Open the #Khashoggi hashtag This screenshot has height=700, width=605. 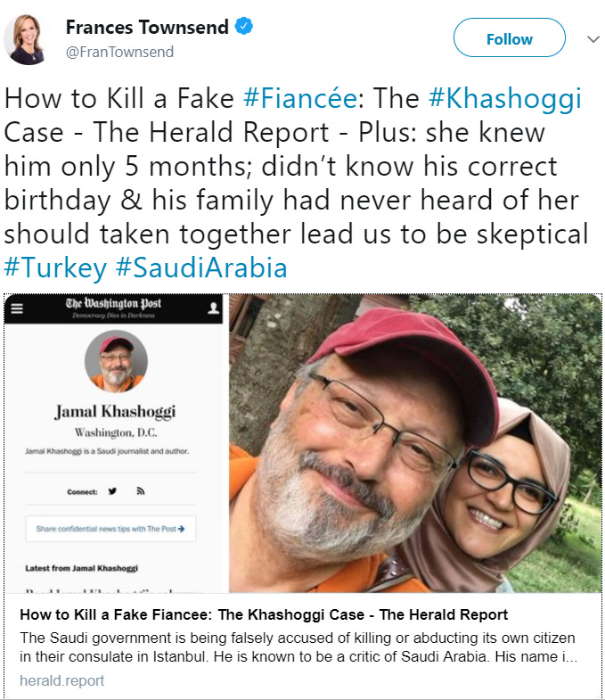click(x=504, y=99)
